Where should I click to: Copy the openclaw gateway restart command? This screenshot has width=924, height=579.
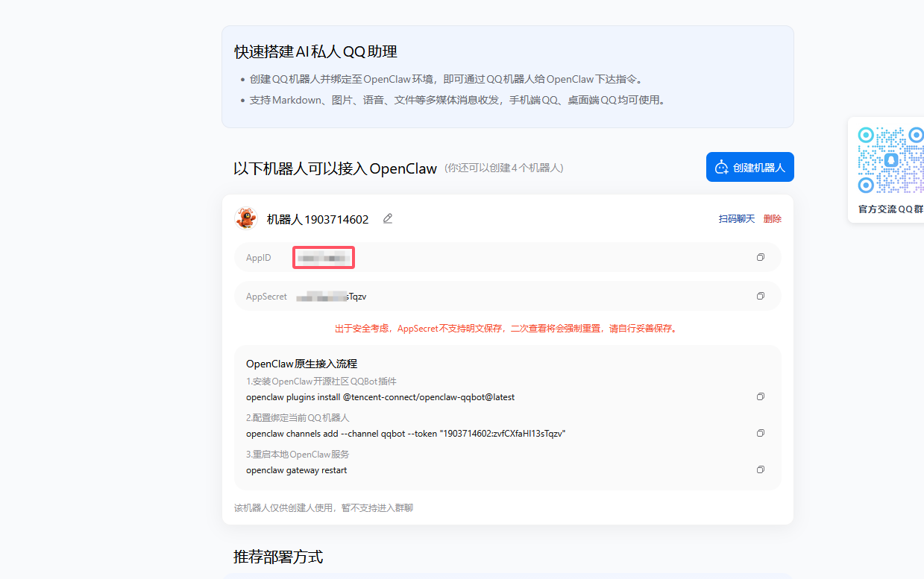[x=761, y=469]
